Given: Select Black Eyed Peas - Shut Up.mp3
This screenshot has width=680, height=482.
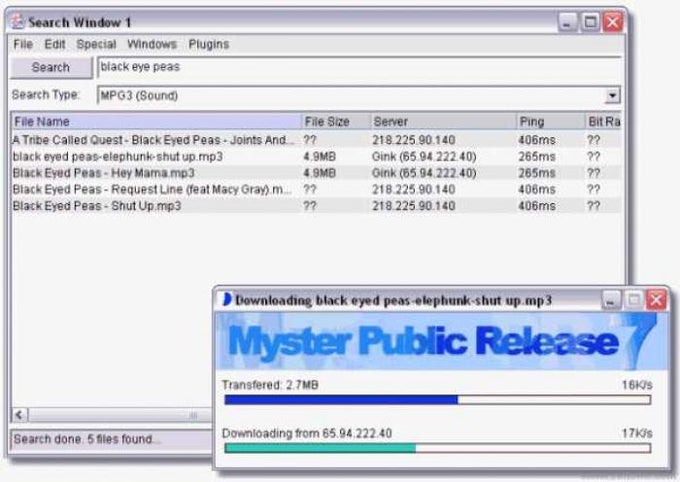Looking at the screenshot, I should (316, 206).
